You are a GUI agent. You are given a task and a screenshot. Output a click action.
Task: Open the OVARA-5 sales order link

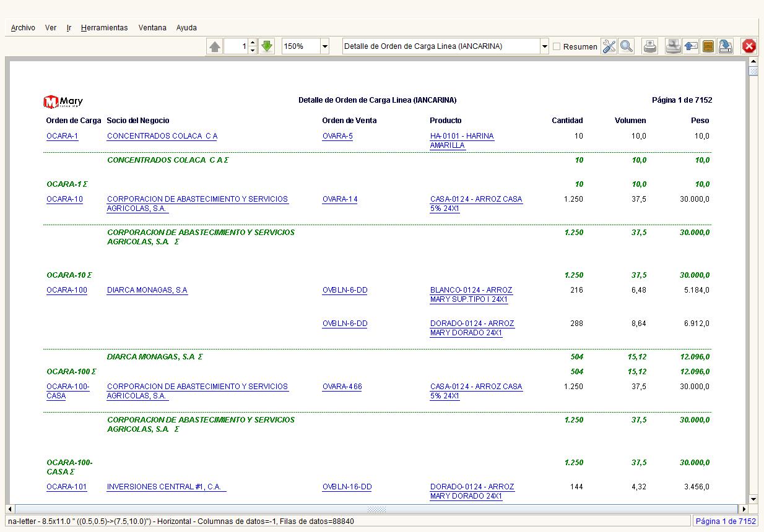click(337, 136)
